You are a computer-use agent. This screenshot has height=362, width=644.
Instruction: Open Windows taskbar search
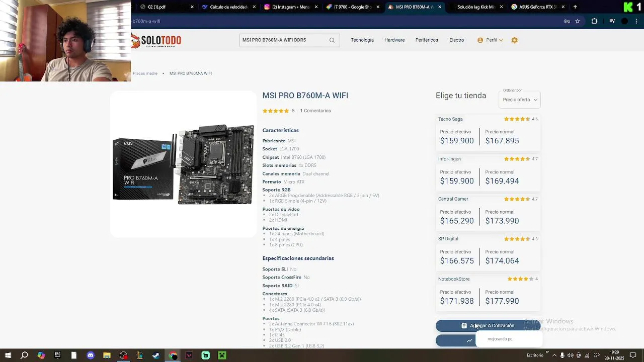pyautogui.click(x=24, y=355)
